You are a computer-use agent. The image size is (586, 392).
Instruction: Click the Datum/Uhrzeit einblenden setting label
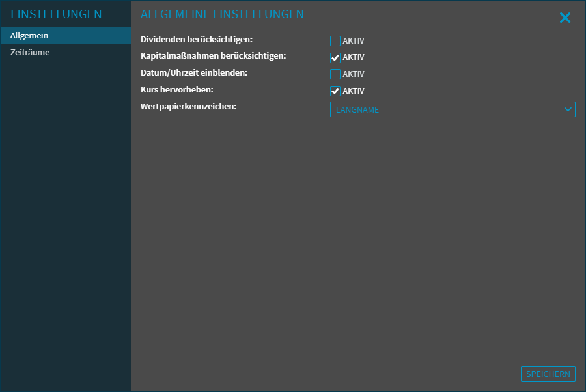click(194, 72)
